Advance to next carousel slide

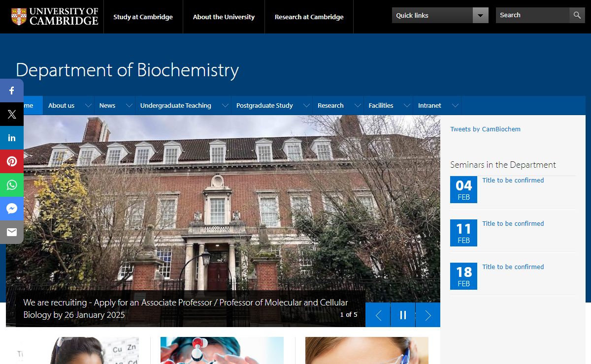pyautogui.click(x=428, y=315)
